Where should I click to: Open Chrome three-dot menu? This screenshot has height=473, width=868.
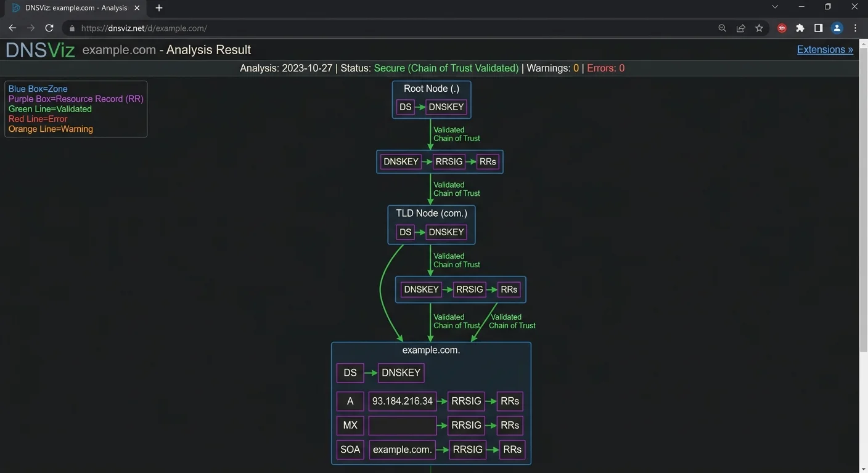(x=855, y=28)
